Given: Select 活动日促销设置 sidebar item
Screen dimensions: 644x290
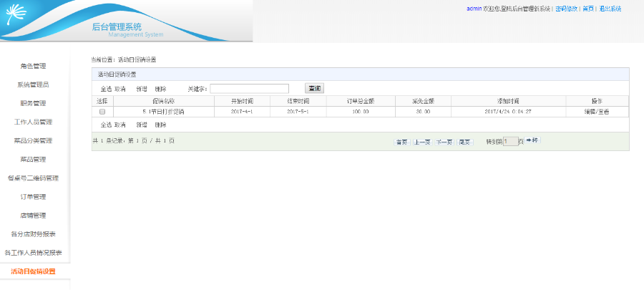Looking at the screenshot, I should (x=33, y=271).
